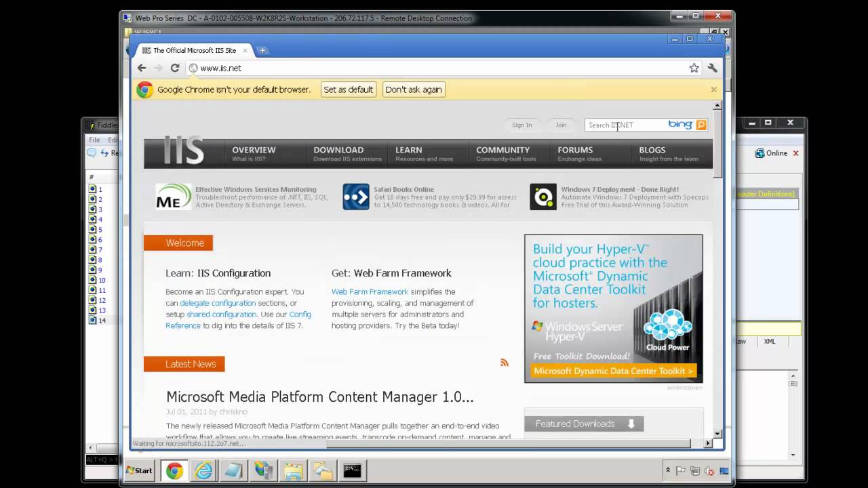This screenshot has height=488, width=868.
Task: Click the Sign In button
Action: pyautogui.click(x=522, y=125)
